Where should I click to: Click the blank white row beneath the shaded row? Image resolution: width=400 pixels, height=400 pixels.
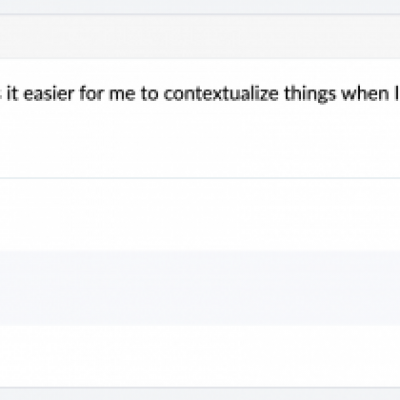(200, 356)
